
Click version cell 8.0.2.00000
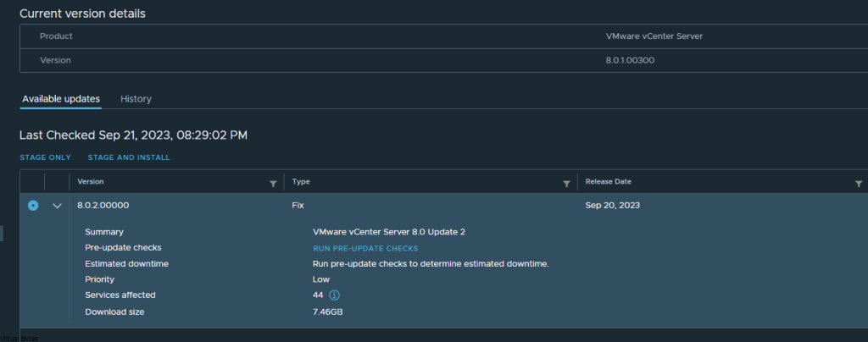[x=103, y=205]
